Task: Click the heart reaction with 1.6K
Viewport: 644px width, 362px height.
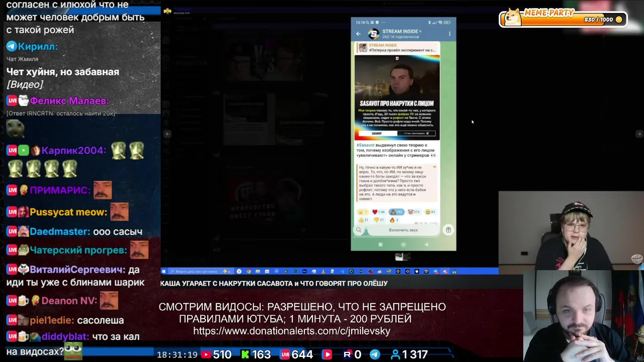Action: [378, 212]
